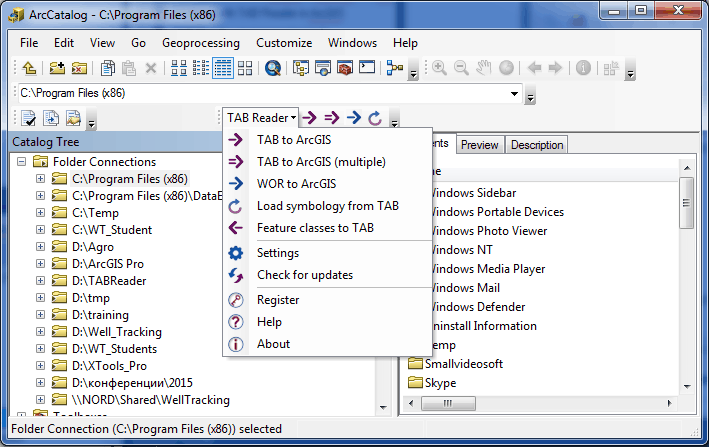Select the Skype folder in contents
Image resolution: width=709 pixels, height=447 pixels.
[x=440, y=383]
